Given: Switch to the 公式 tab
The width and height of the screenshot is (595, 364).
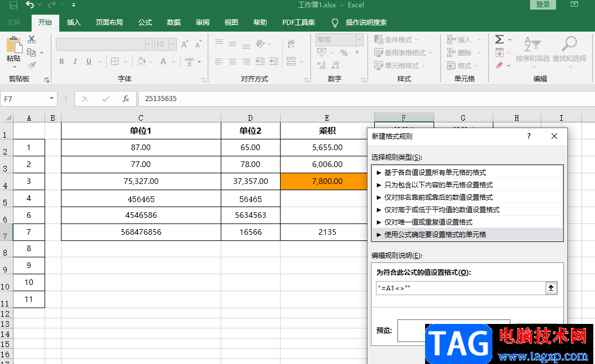Looking at the screenshot, I should pos(145,23).
